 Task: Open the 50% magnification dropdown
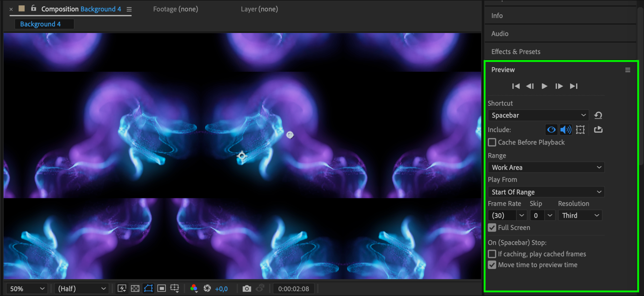point(27,289)
